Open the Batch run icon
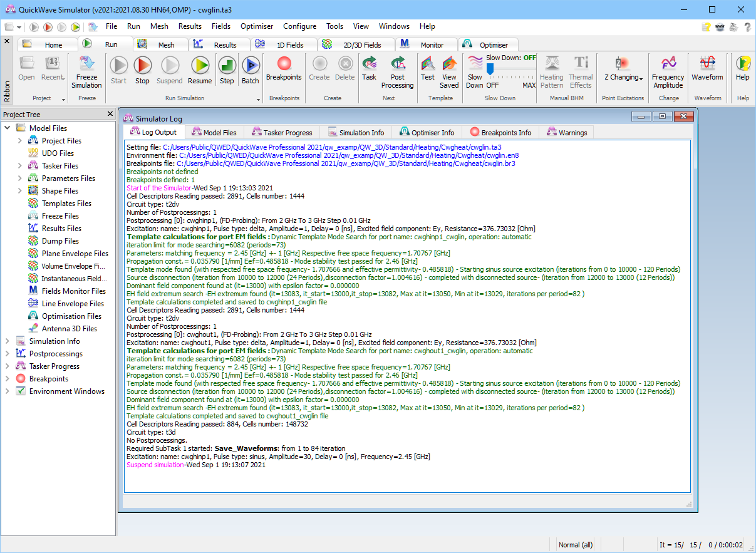The width and height of the screenshot is (756, 553). point(251,65)
